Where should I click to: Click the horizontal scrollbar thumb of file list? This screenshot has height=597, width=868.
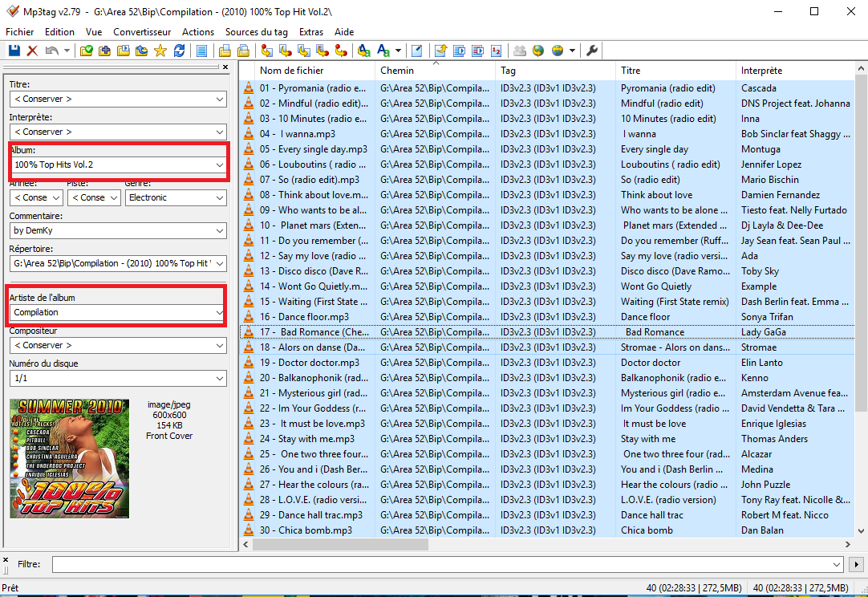pyautogui.click(x=340, y=544)
